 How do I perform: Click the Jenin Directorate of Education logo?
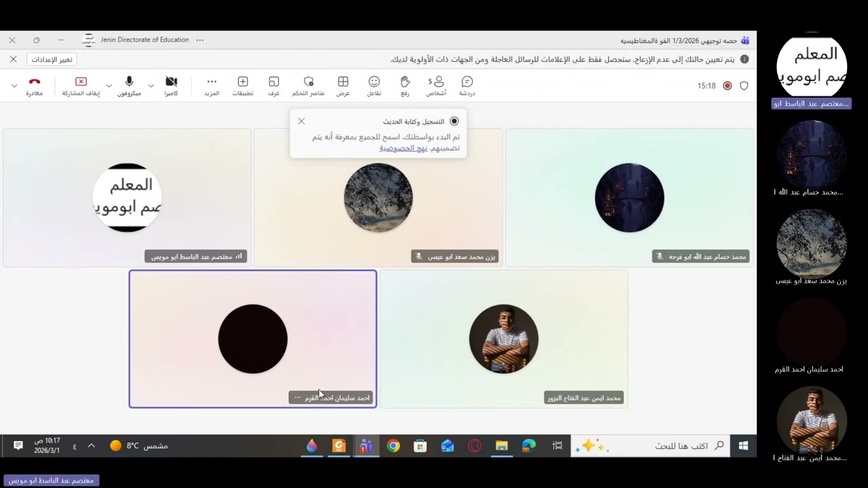coord(88,40)
